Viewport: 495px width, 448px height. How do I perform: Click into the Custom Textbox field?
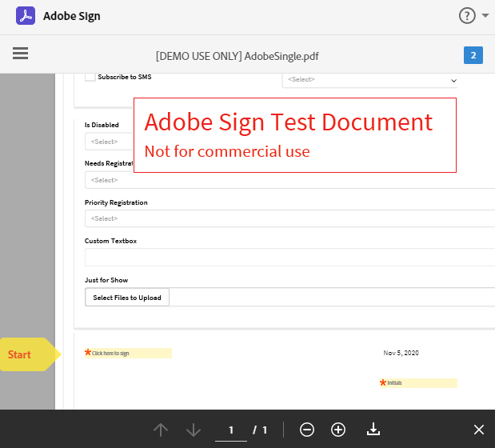289,258
